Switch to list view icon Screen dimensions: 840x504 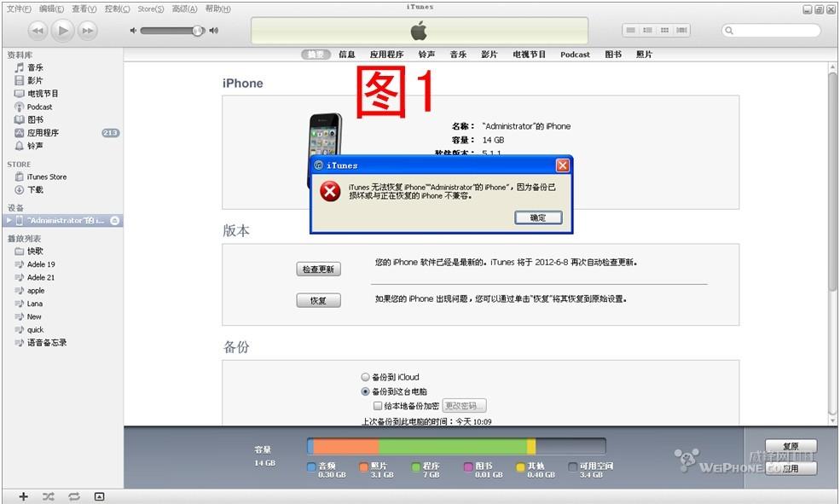coord(630,31)
